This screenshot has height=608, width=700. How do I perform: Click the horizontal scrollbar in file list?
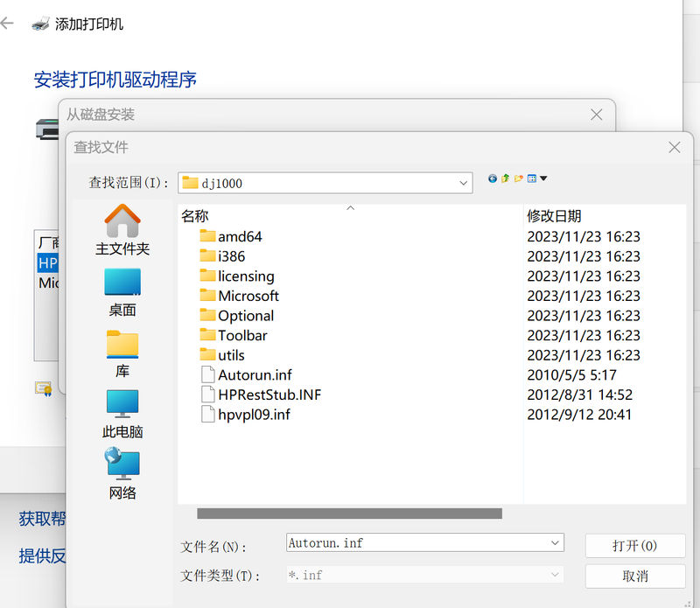[350, 514]
